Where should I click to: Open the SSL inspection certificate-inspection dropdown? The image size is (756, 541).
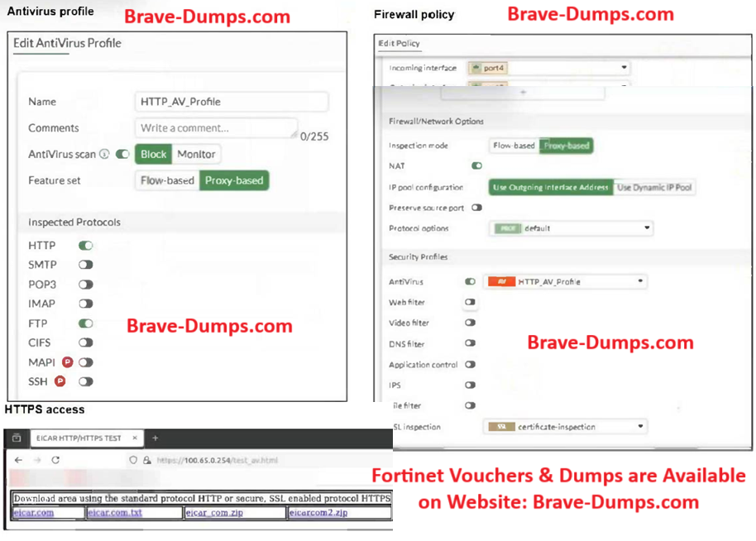pos(564,427)
